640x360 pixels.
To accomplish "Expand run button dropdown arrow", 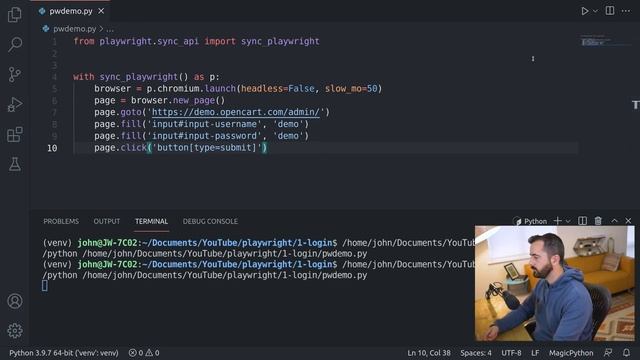I will [595, 11].
